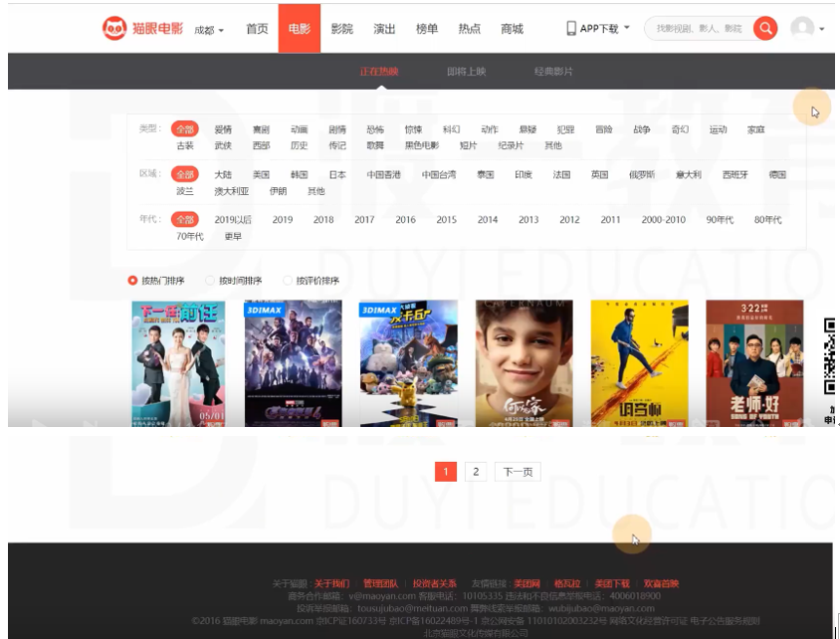Expand the APP下载 dropdown arrow
840x639 pixels.
(627, 27)
